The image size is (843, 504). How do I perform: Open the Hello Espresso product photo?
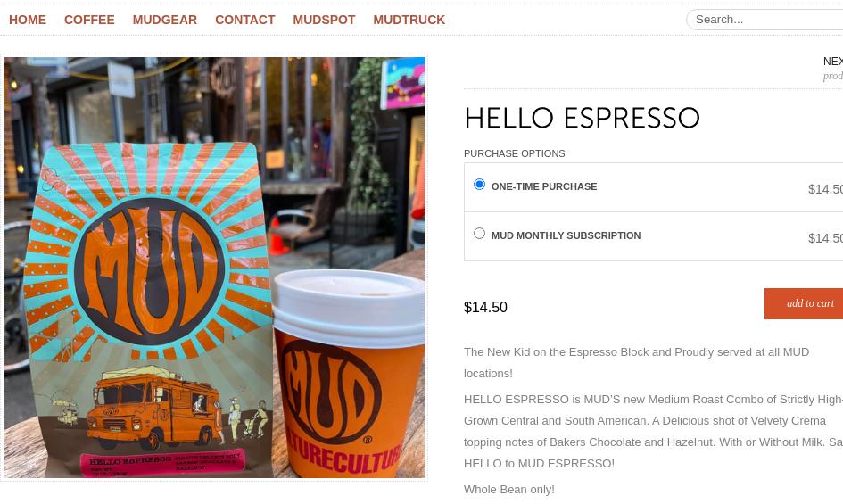point(214,268)
